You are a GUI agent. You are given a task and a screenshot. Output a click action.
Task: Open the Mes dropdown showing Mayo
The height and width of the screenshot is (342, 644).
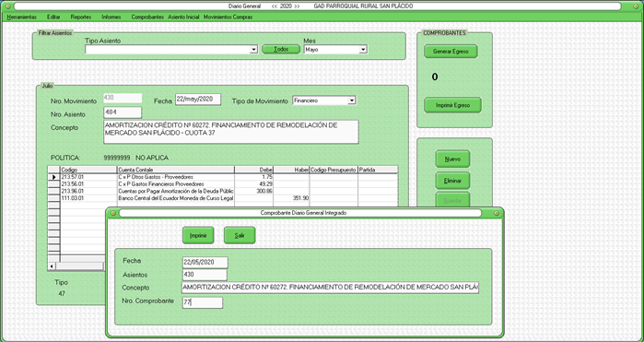[x=363, y=50]
